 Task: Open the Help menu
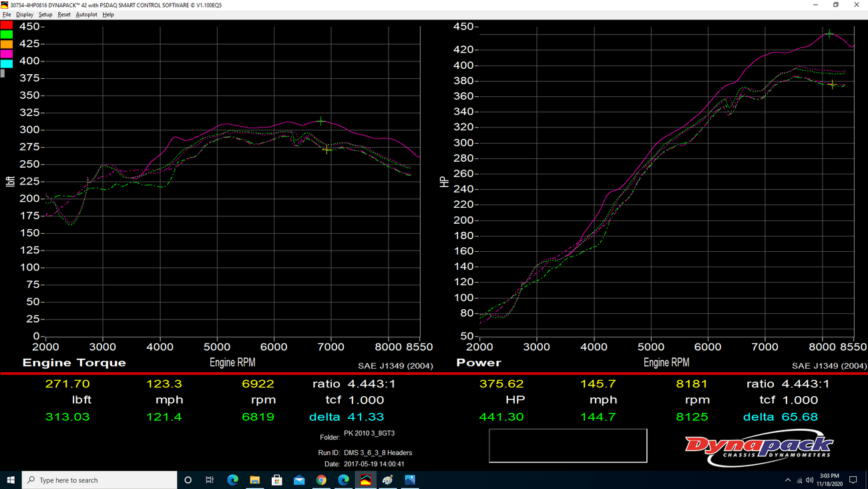click(108, 15)
